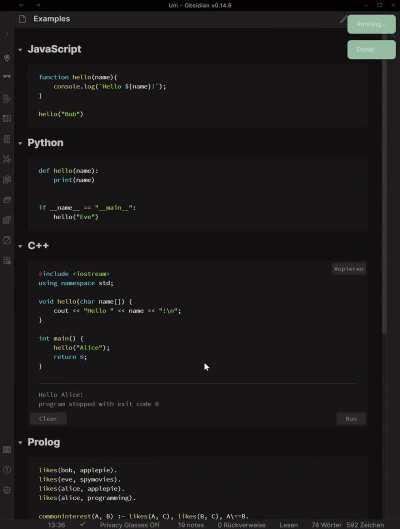Click the commonInterest rule line
The height and width of the screenshot is (529, 400).
coord(143,517)
